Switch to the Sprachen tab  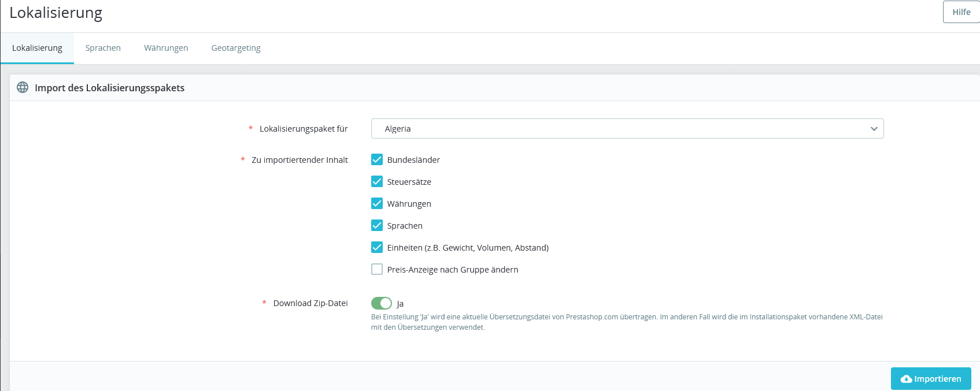coord(103,48)
